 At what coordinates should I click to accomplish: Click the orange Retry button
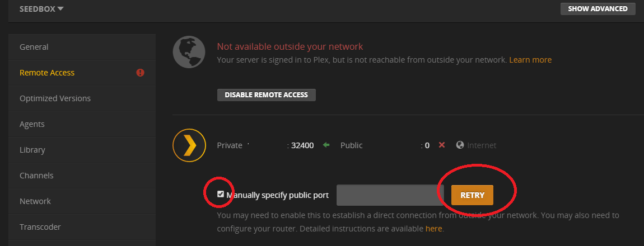(x=472, y=195)
